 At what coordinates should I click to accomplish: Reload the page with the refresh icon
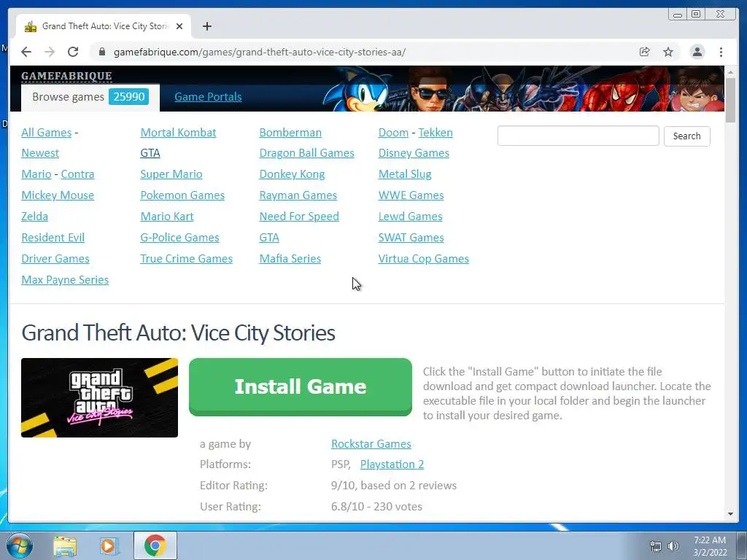click(73, 52)
